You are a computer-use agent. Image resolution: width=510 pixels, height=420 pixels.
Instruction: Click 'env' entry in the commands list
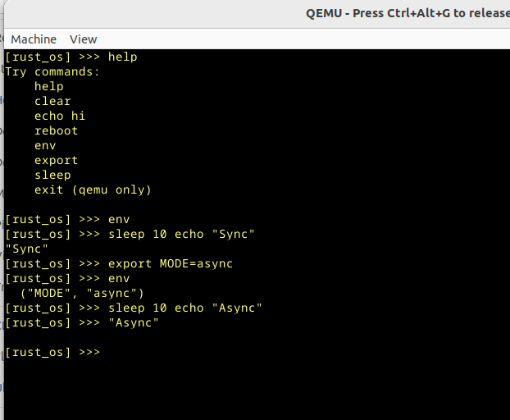[x=45, y=146]
